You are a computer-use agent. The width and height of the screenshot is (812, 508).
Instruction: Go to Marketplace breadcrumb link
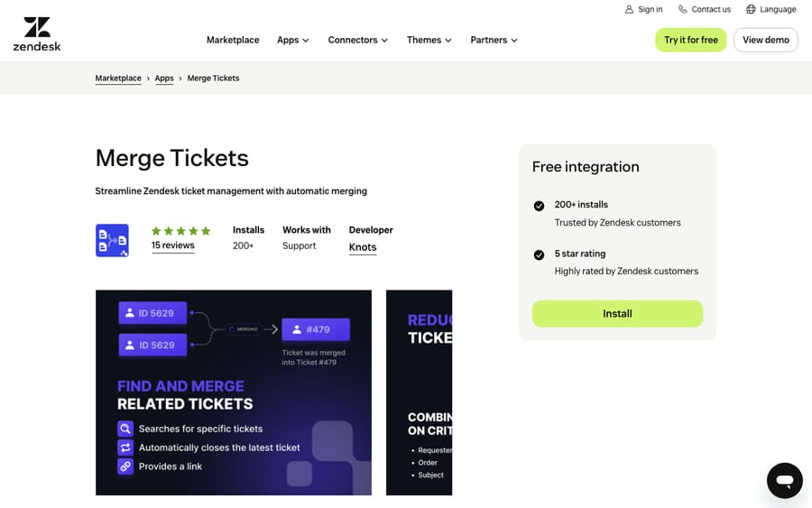[x=118, y=79]
